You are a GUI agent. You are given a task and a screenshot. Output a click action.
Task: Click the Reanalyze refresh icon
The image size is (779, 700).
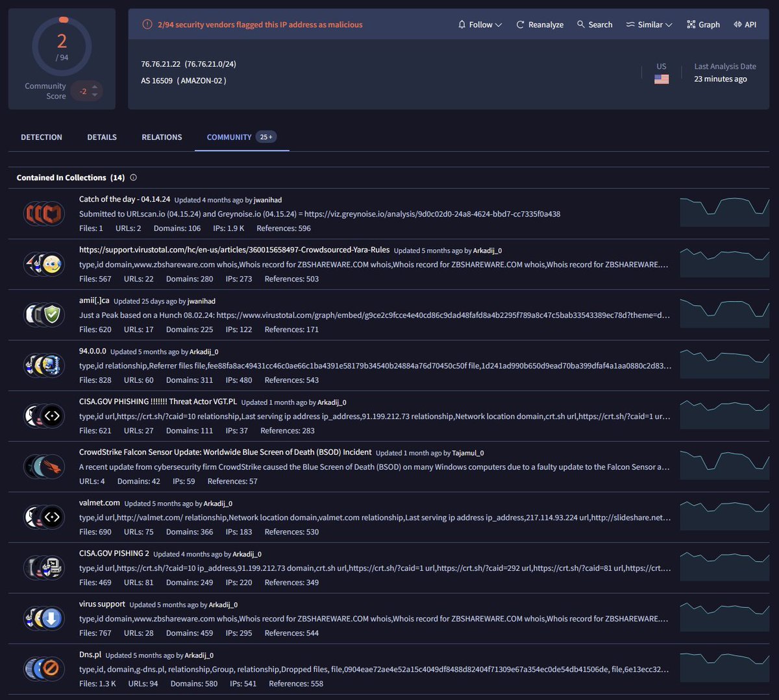[520, 25]
